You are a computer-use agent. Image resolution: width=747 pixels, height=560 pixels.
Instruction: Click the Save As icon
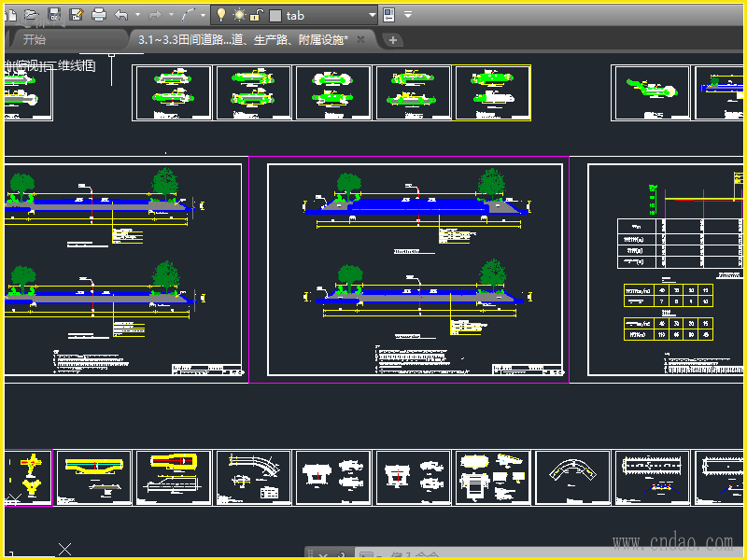tap(76, 15)
